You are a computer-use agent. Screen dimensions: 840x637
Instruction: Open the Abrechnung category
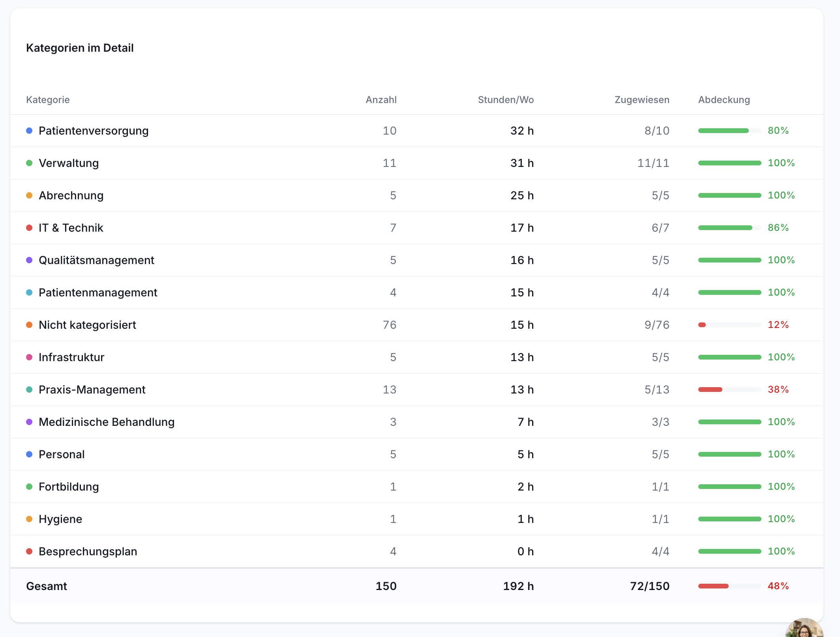point(71,195)
